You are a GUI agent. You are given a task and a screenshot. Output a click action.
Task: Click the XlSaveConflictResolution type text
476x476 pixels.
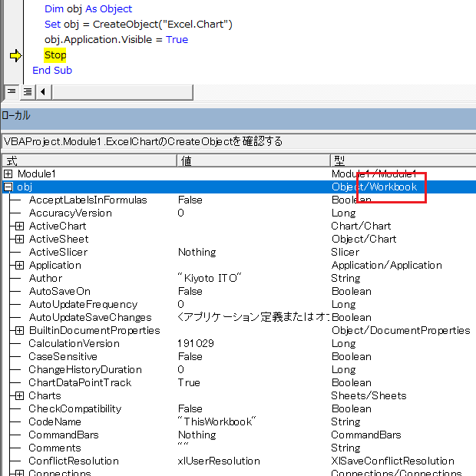click(393, 461)
